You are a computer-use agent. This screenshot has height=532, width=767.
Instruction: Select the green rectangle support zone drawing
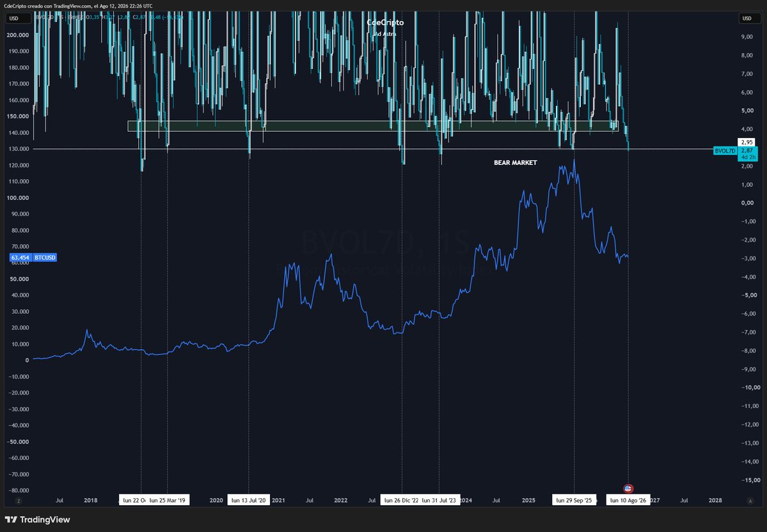[373, 126]
